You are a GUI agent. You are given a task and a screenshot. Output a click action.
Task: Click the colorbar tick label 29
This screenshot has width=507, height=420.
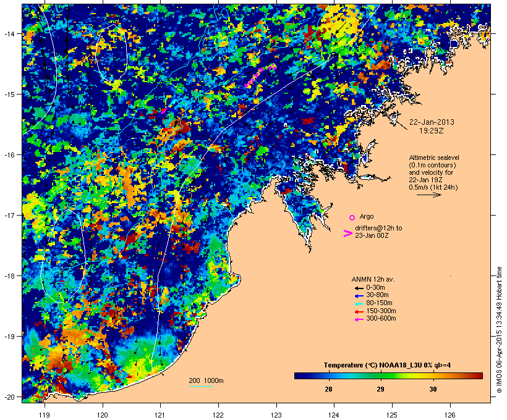[381, 389]
